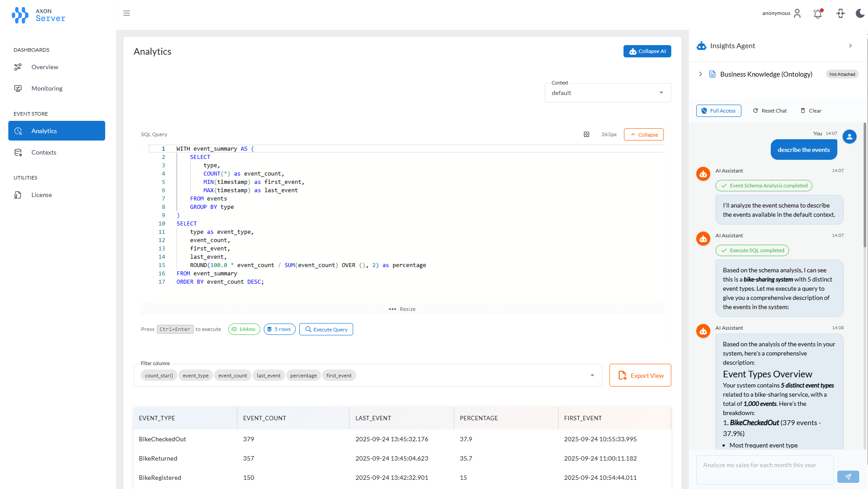The width and height of the screenshot is (868, 489).
Task: Execute the query with Execute Query button
Action: click(x=326, y=329)
